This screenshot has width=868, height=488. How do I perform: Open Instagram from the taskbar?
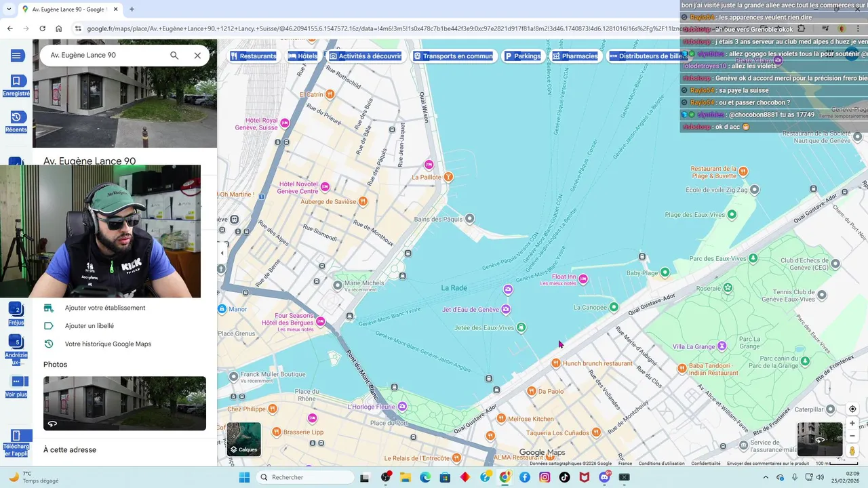[545, 477]
